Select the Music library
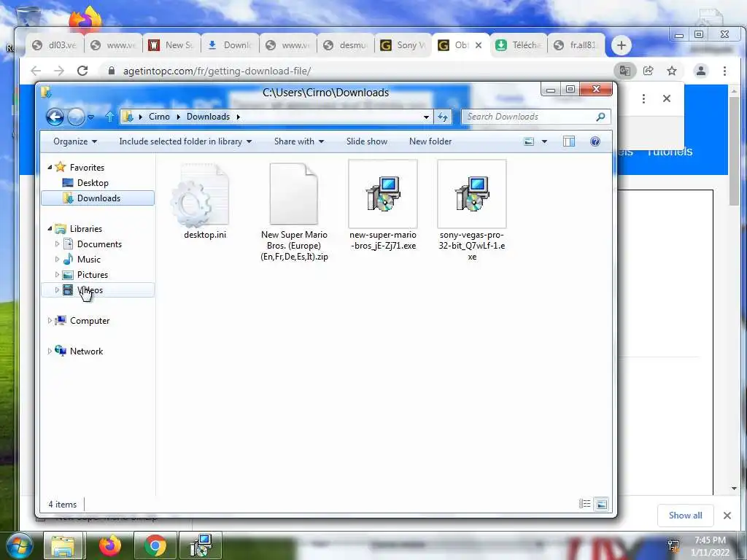747x560 pixels. pos(88,260)
